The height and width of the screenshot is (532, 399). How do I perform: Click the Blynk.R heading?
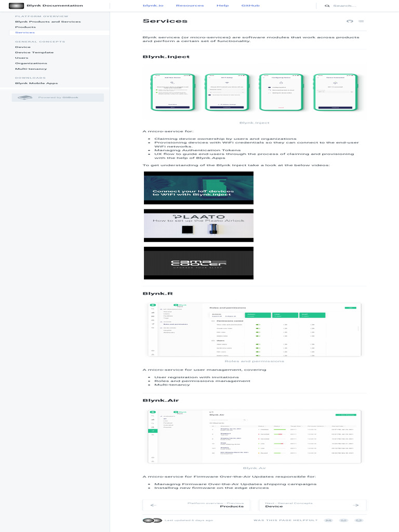(157, 294)
